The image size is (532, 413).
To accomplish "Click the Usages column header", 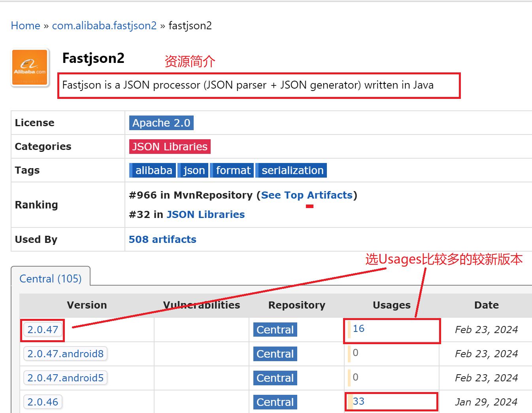I will 392,305.
